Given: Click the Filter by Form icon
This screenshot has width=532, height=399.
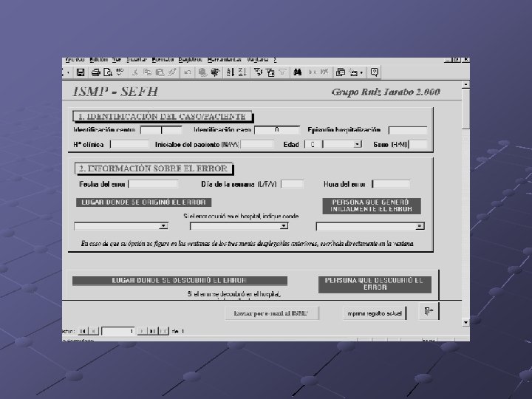Looking at the screenshot, I should click(x=270, y=72).
